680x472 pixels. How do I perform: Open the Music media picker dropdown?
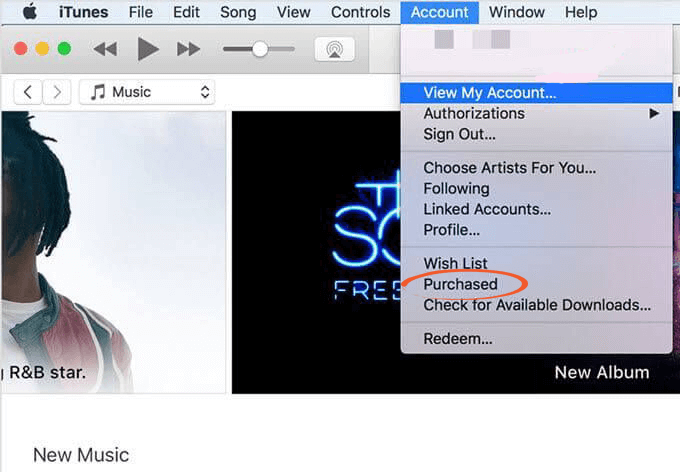point(147,92)
